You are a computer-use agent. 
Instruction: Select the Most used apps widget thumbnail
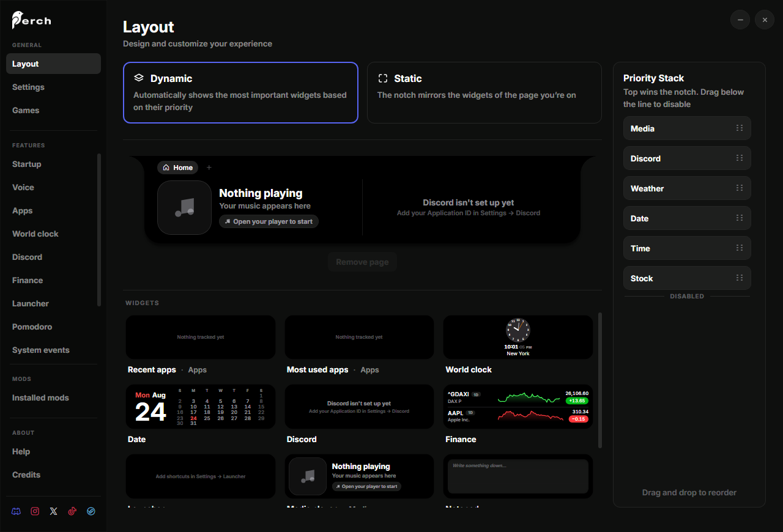(359, 337)
